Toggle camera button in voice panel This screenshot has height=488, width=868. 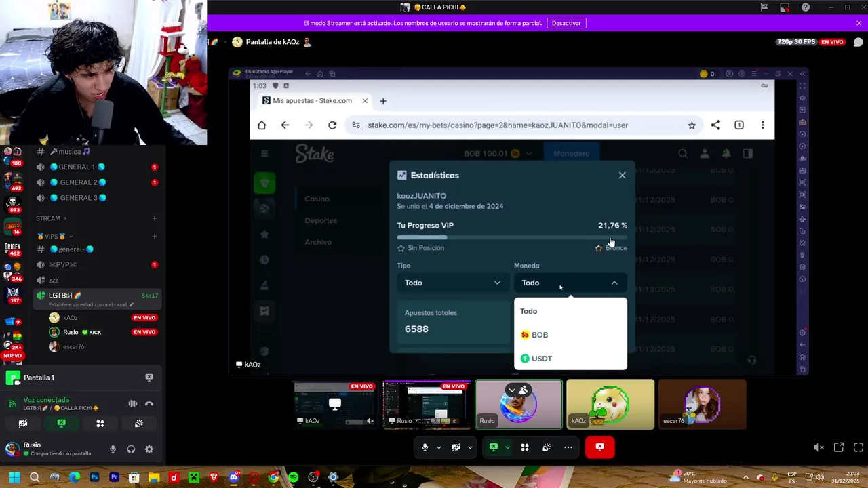(x=23, y=424)
